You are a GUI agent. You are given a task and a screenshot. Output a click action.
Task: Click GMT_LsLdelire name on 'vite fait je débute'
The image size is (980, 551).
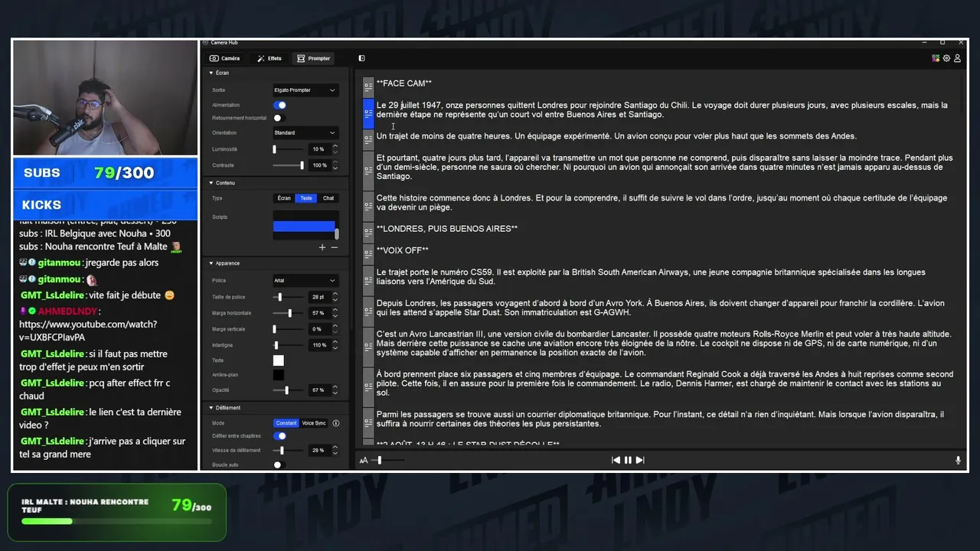[x=52, y=295]
